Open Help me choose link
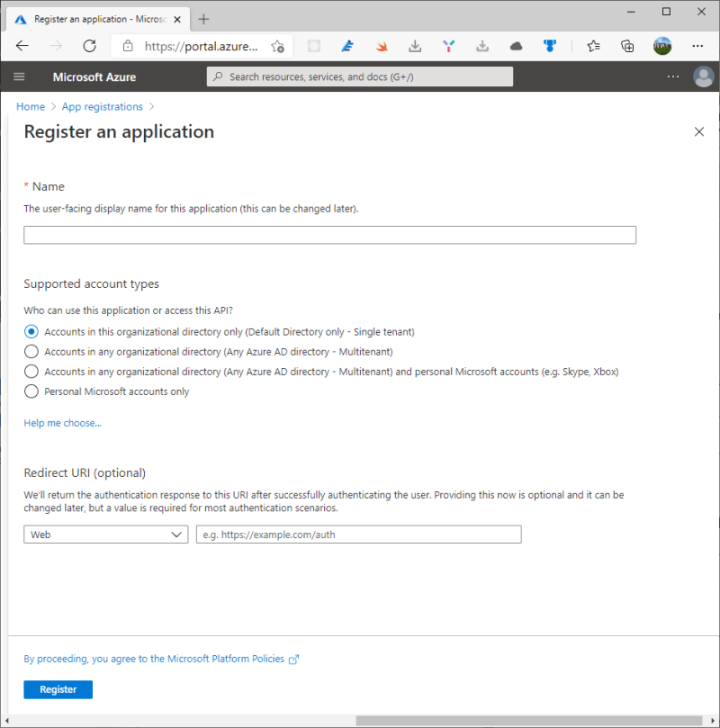Screen dimensions: 720x728 pos(62,423)
